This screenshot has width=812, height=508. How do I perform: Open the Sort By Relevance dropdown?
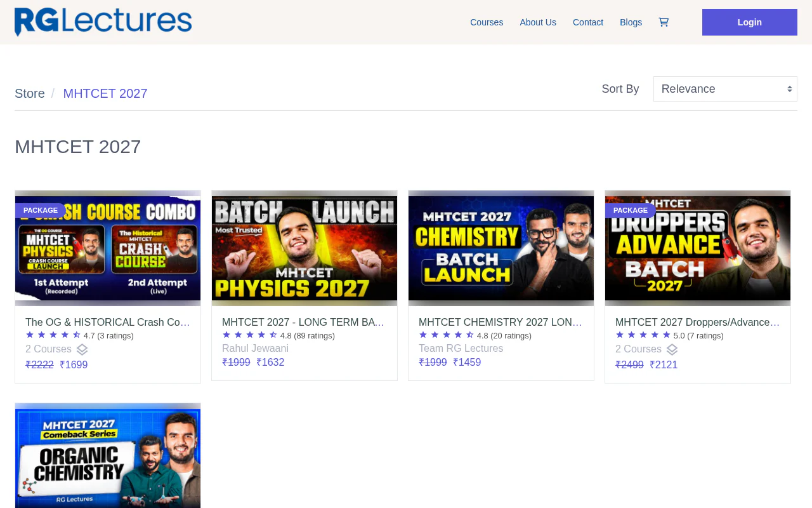coord(725,89)
